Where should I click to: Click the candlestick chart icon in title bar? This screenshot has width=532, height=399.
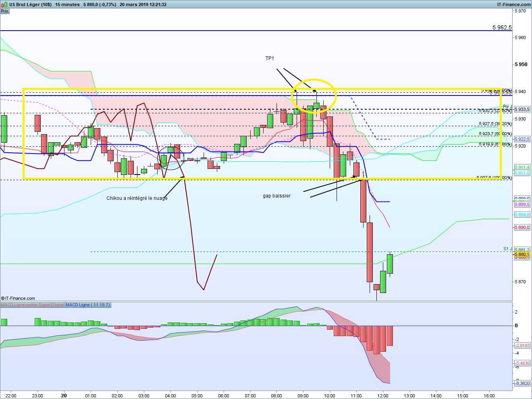pyautogui.click(x=4, y=4)
